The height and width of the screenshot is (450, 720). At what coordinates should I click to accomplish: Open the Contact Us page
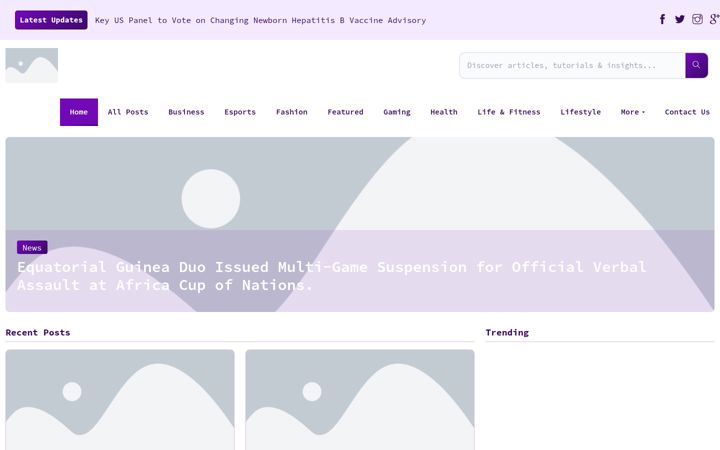[687, 112]
